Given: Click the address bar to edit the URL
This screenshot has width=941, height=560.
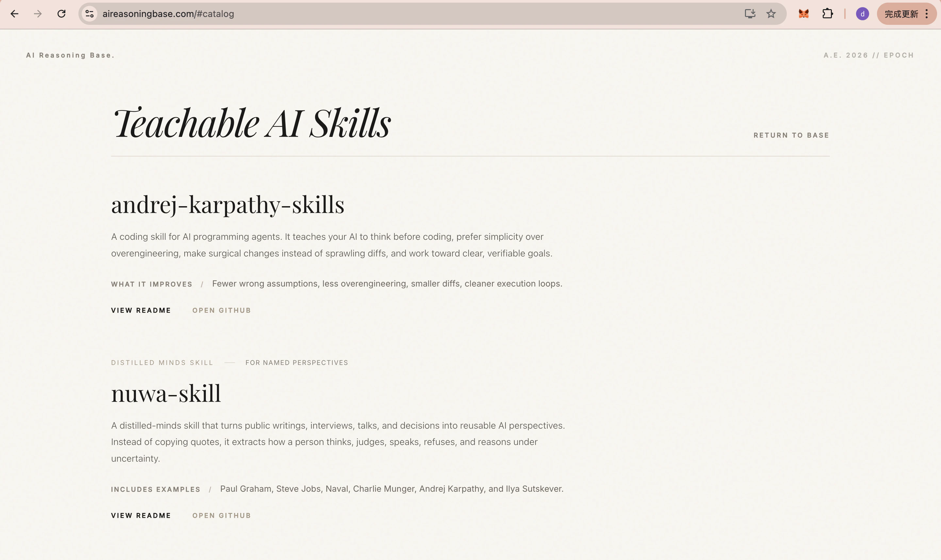Looking at the screenshot, I should pyautogui.click(x=264, y=14).
